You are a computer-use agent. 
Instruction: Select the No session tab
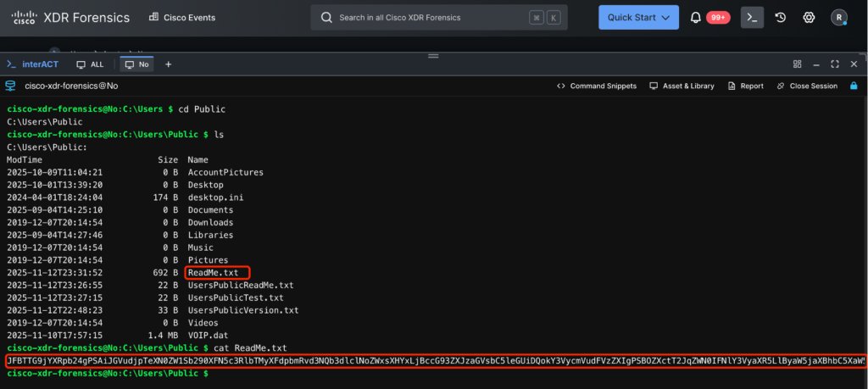(x=136, y=64)
